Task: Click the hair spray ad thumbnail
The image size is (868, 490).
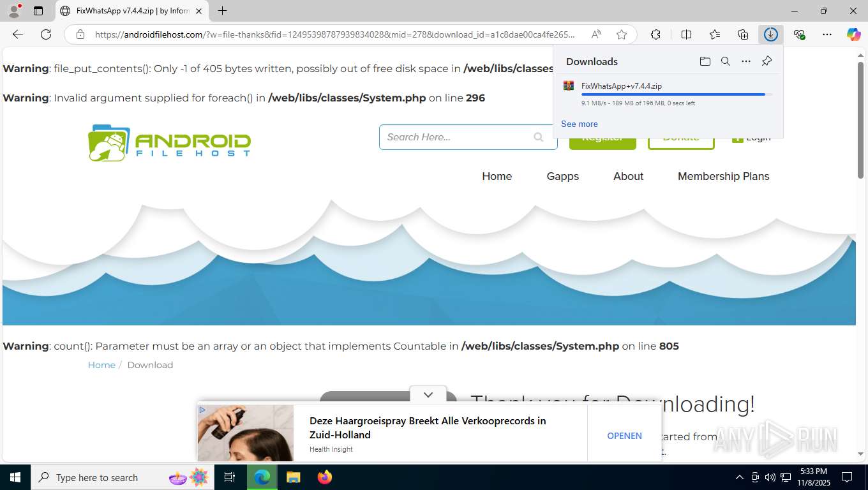Action: [x=246, y=433]
